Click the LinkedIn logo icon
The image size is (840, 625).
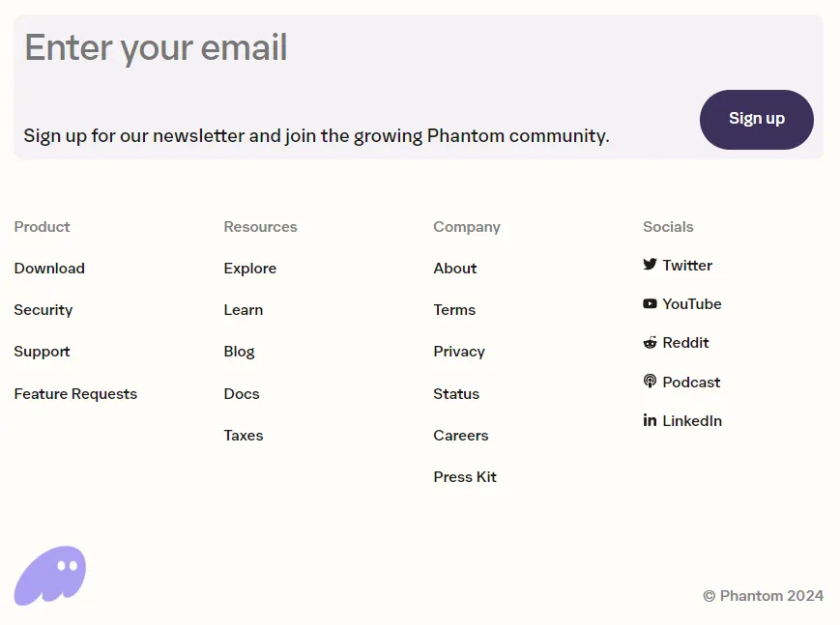tap(650, 420)
